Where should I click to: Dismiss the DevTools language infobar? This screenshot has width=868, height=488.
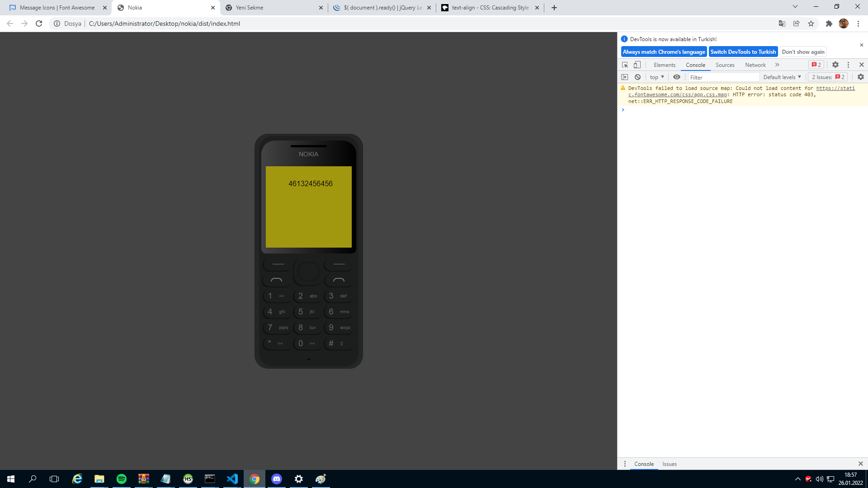pyautogui.click(x=862, y=45)
